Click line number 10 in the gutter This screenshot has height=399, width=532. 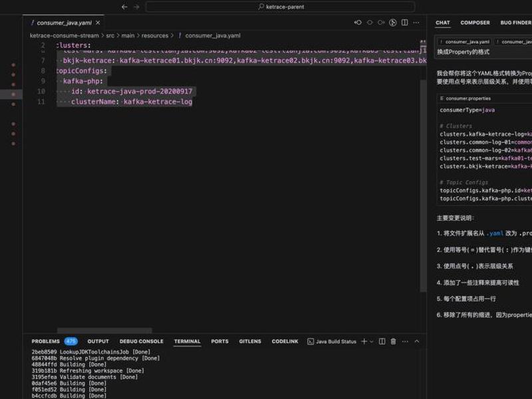point(41,91)
